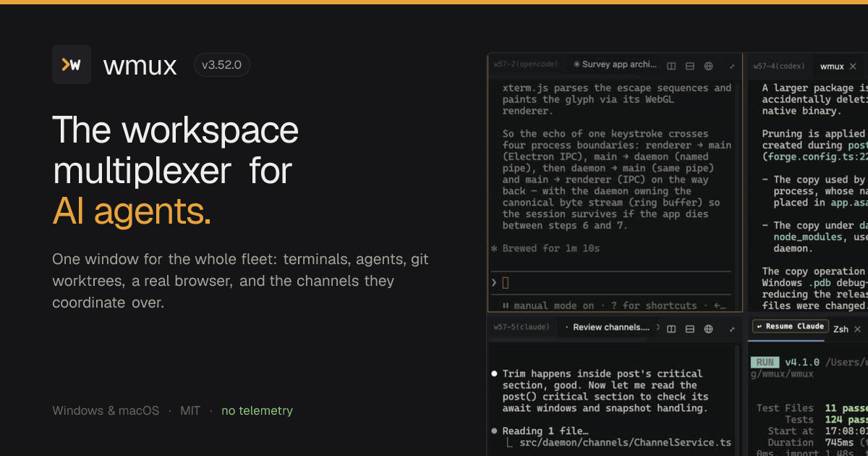The height and width of the screenshot is (456, 868).
Task: Split claude pane vertically via columns icon
Action: tap(671, 329)
